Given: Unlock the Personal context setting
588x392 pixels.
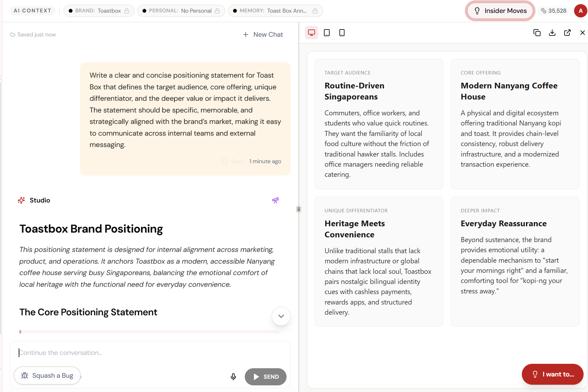Looking at the screenshot, I should [x=218, y=10].
